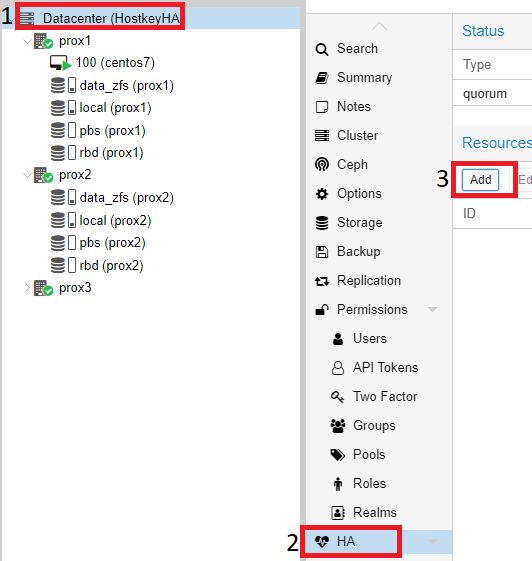The width and height of the screenshot is (532, 561).
Task: Click the Options gear icon
Action: (322, 194)
